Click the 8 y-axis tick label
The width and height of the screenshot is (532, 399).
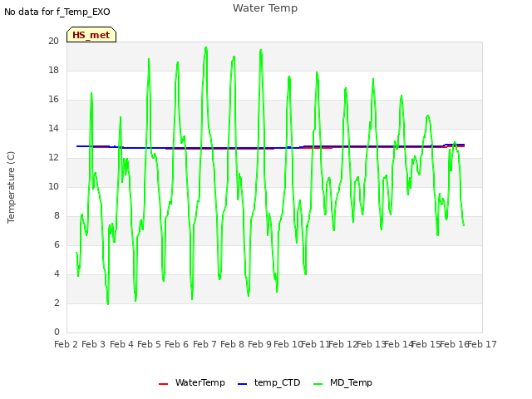click(57, 216)
